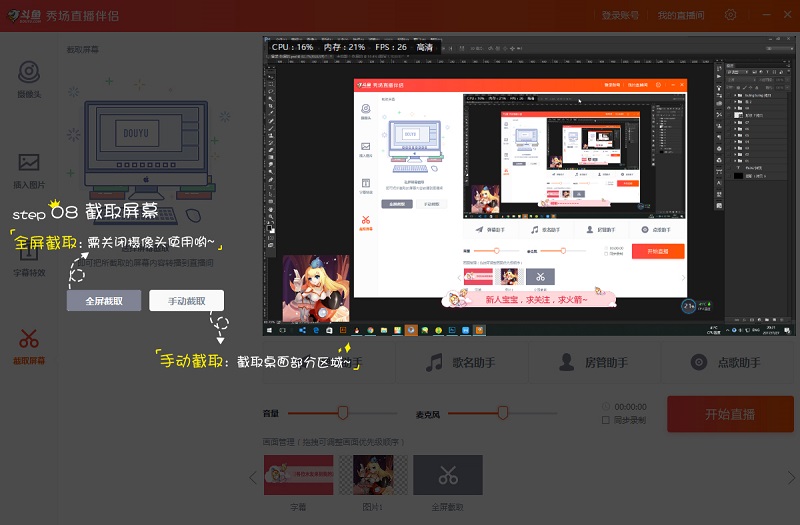
Task: Open the 摄像头 camera source in sidebar
Action: point(29,79)
